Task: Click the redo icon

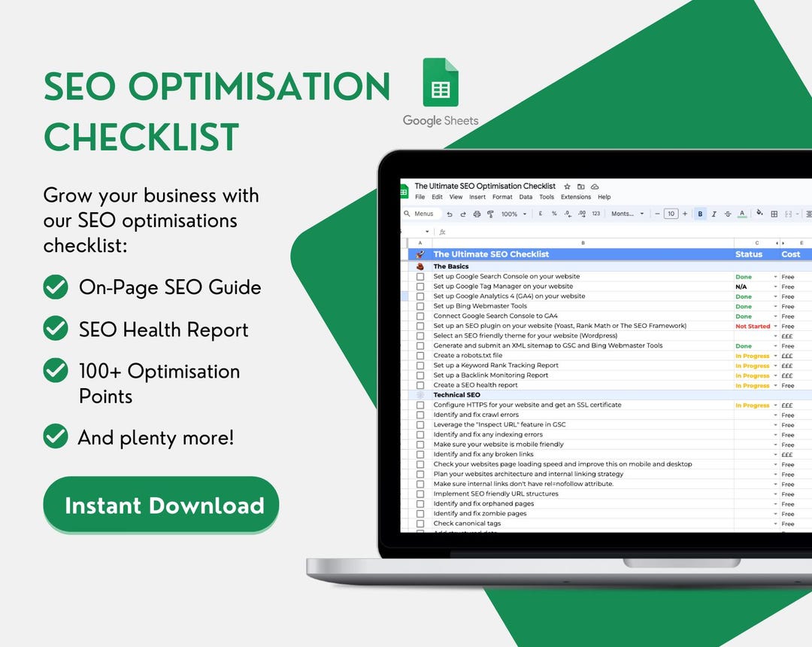Action: point(462,214)
